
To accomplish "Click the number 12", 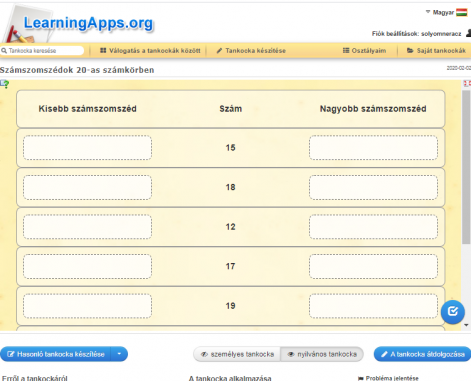I will [230, 227].
